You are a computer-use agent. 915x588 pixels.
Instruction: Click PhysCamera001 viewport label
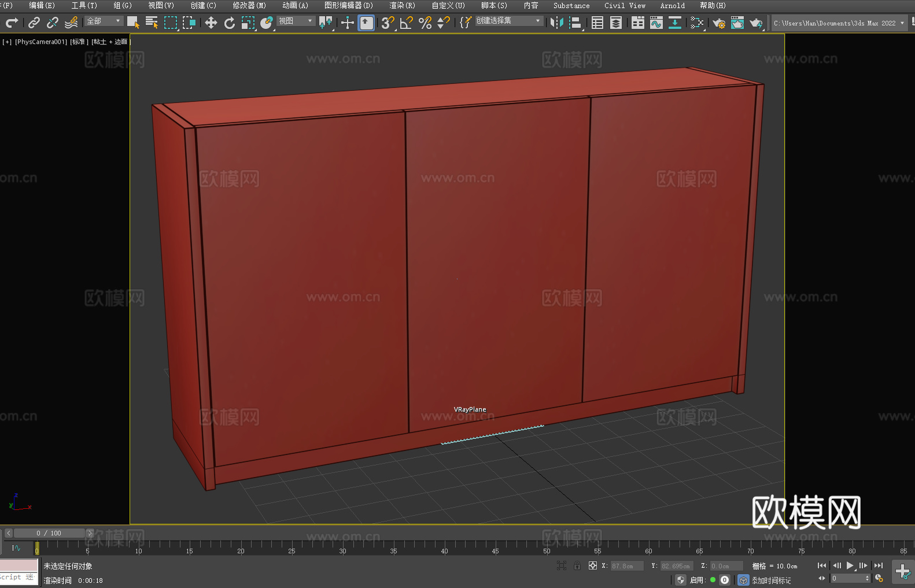pos(41,42)
